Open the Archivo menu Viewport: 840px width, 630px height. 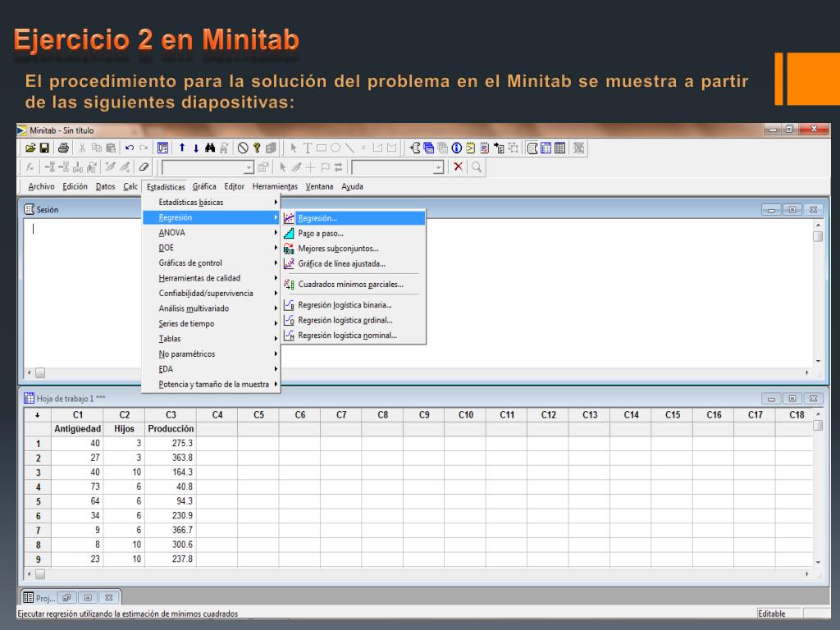(41, 186)
